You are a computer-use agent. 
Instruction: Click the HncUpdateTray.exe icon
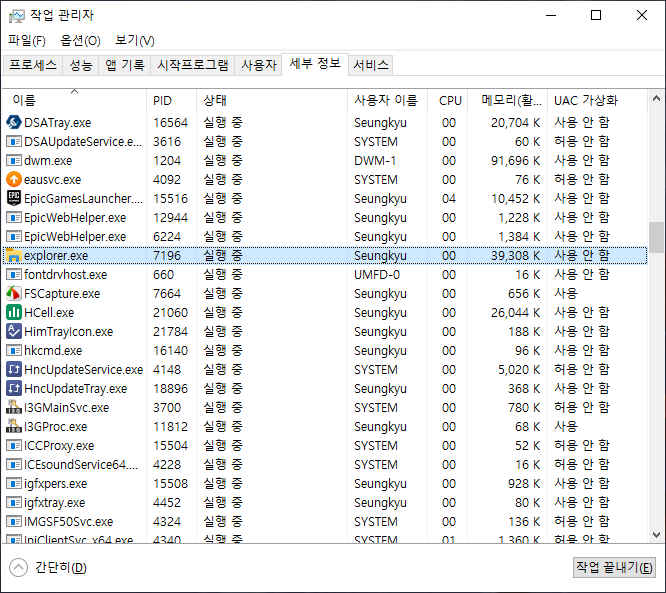click(x=14, y=388)
